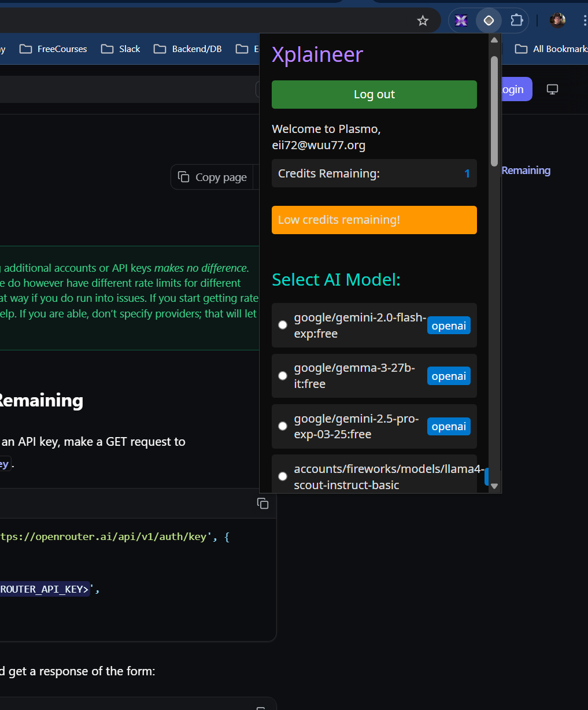Jump to Remaining via right sidebar link
Screen dimensions: 588x710
tap(526, 171)
